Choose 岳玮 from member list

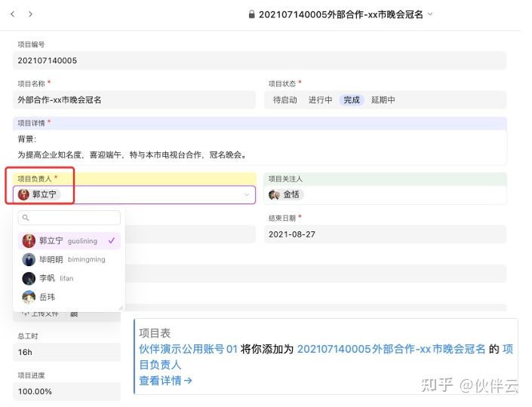pyautogui.click(x=69, y=297)
